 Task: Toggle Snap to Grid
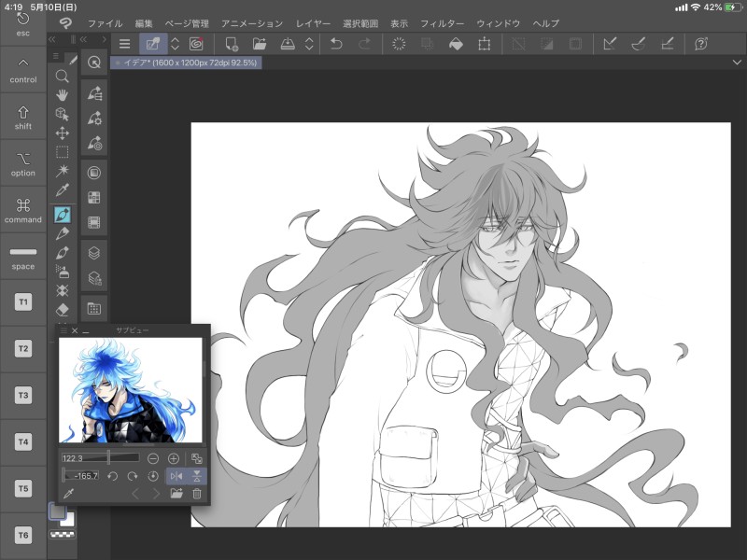pyautogui.click(x=668, y=44)
